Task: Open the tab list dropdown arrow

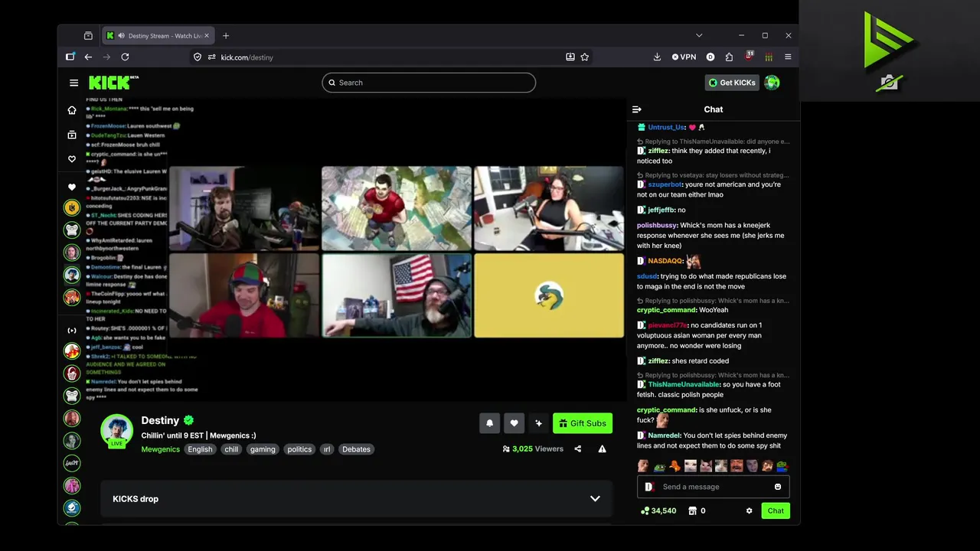Action: tap(699, 35)
